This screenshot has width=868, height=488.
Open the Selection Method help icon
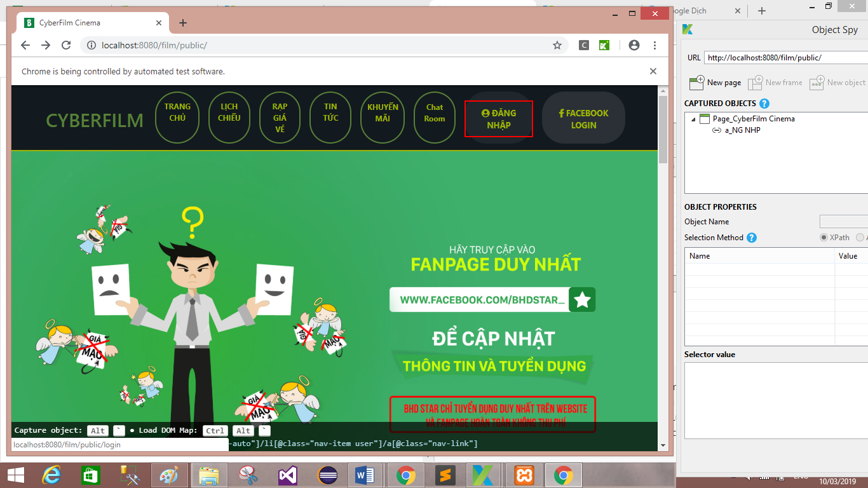[752, 238]
